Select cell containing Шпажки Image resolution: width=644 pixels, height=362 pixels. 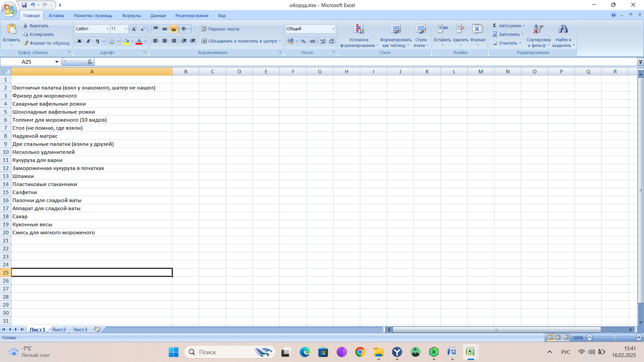[92, 176]
